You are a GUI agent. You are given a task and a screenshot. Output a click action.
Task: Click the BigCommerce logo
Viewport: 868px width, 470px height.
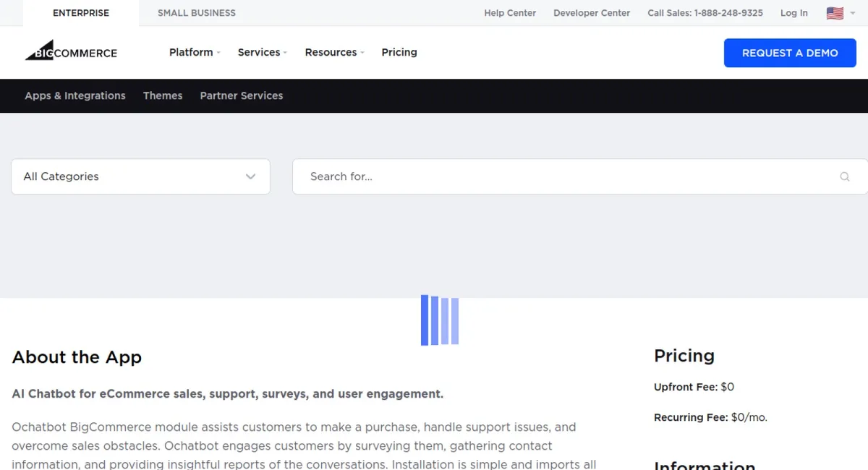[70, 51]
